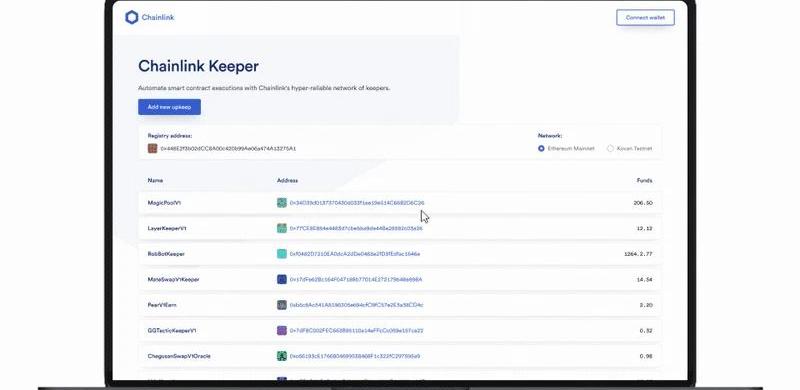Viewport: 800px width, 390px height.
Task: Click the Funds column header
Action: 644,181
